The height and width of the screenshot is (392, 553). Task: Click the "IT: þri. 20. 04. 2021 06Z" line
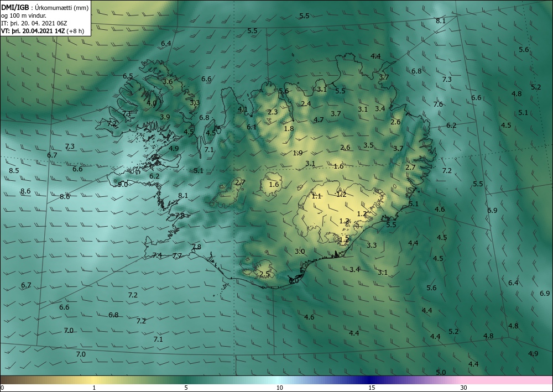[x=34, y=23]
